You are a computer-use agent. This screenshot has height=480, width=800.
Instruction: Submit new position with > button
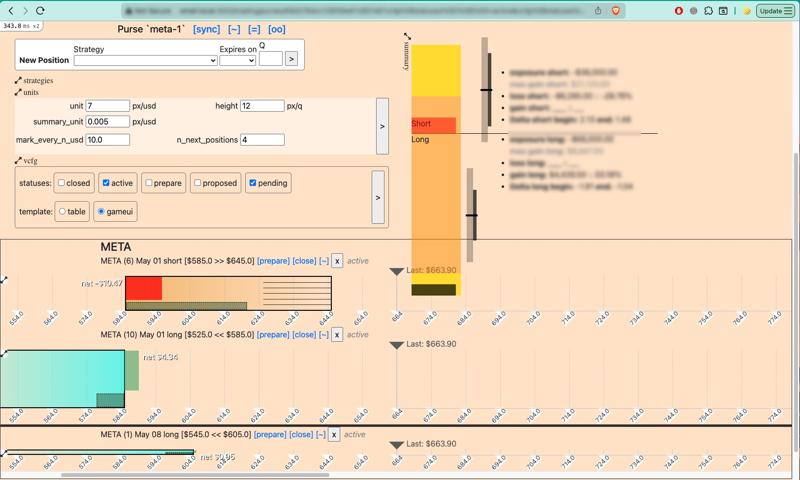click(291, 59)
